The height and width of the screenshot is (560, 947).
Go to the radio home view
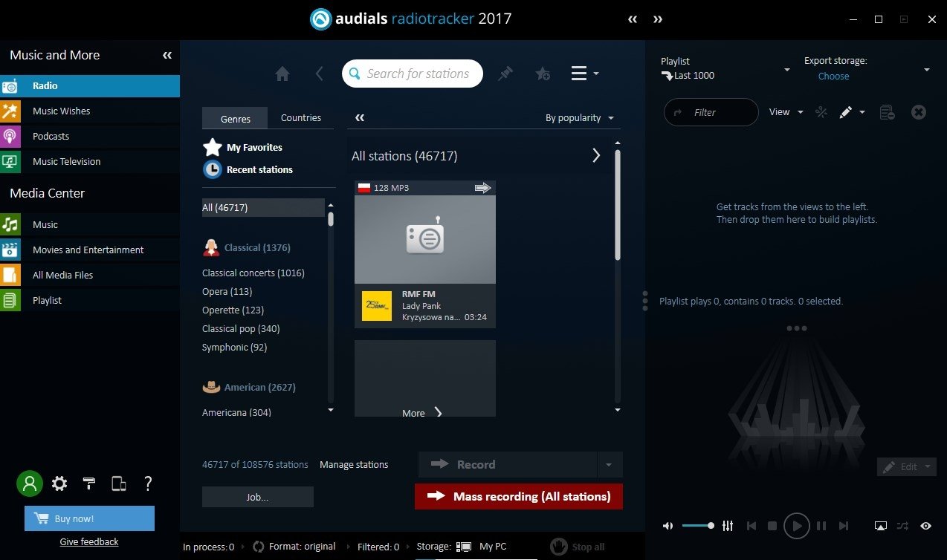(282, 74)
